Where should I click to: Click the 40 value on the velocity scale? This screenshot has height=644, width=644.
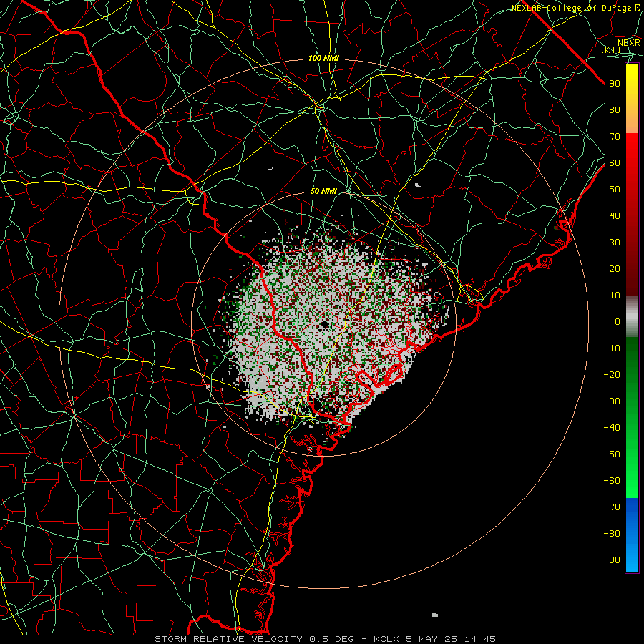click(615, 215)
